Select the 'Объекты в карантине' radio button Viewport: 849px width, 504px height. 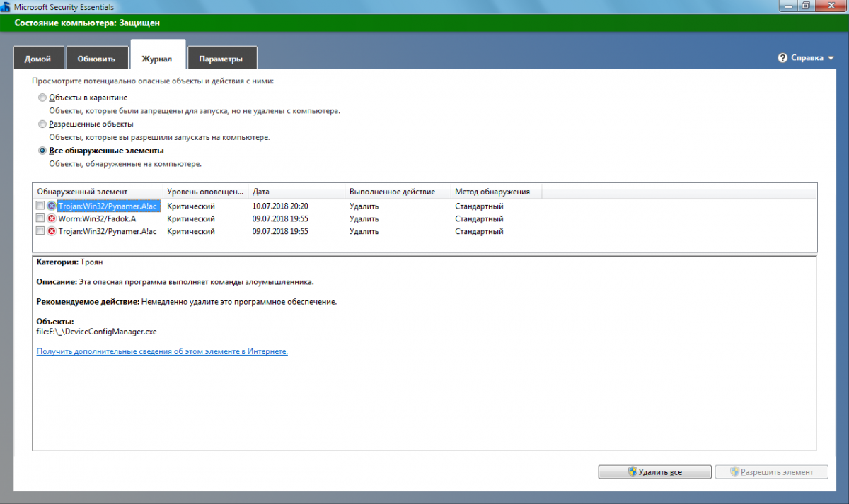coord(42,98)
